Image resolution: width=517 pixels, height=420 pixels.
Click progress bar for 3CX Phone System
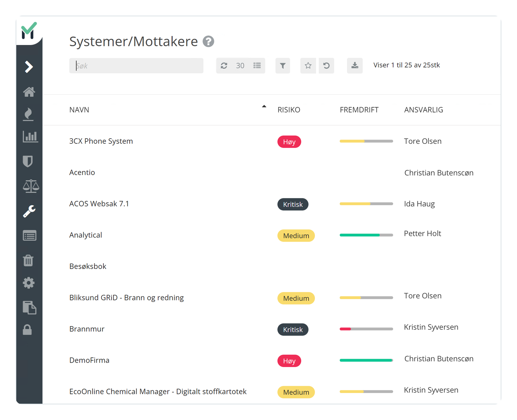click(366, 141)
